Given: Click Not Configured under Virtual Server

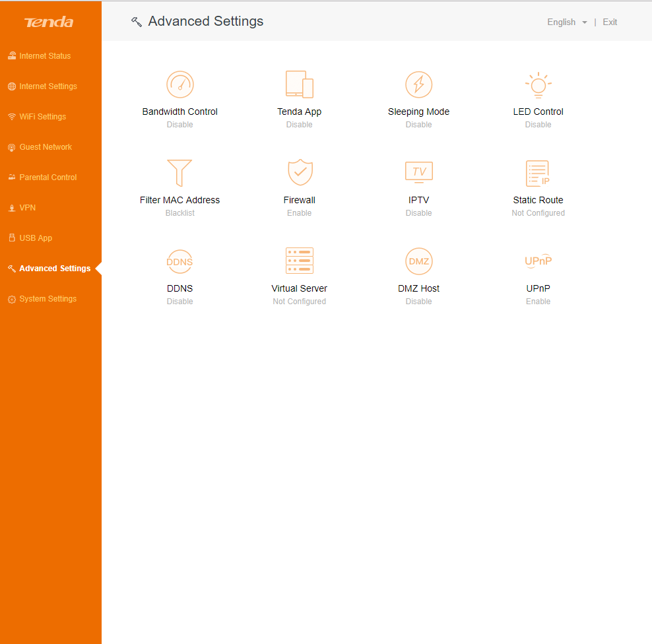Looking at the screenshot, I should tap(300, 302).
